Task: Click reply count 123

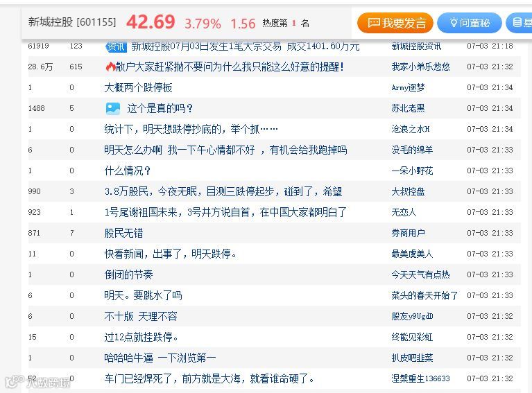Action: click(x=76, y=46)
